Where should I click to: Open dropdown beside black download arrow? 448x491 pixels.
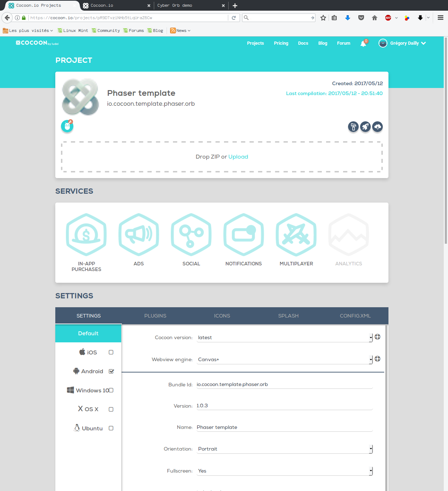tap(428, 18)
